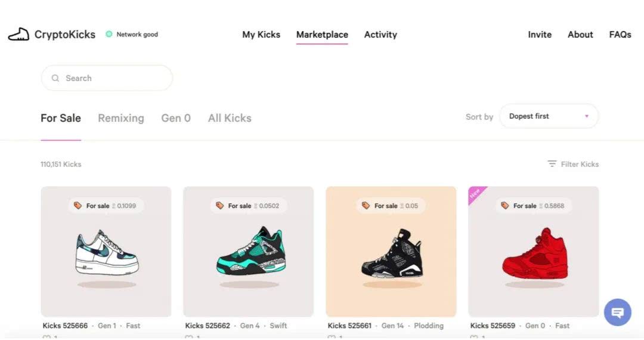Click the About link
Viewport: 644px width, 340px height.
pyautogui.click(x=580, y=35)
